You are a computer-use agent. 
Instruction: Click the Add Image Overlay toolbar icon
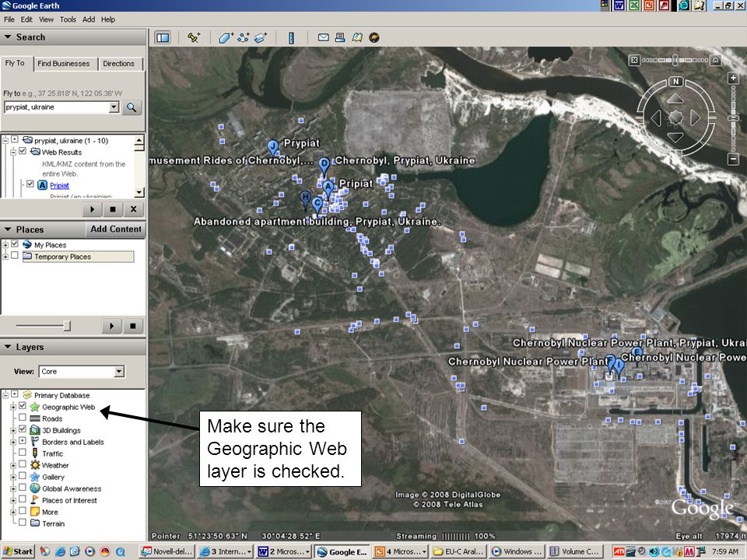tap(261, 37)
